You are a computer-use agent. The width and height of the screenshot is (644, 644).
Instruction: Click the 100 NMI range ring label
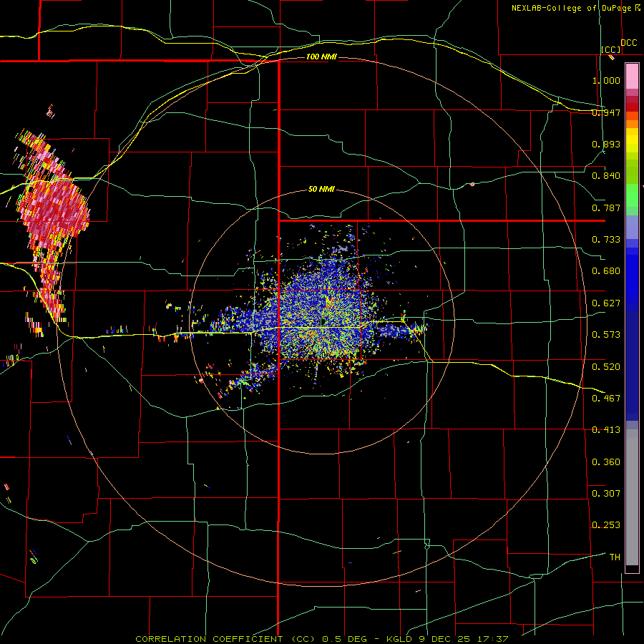tap(321, 57)
